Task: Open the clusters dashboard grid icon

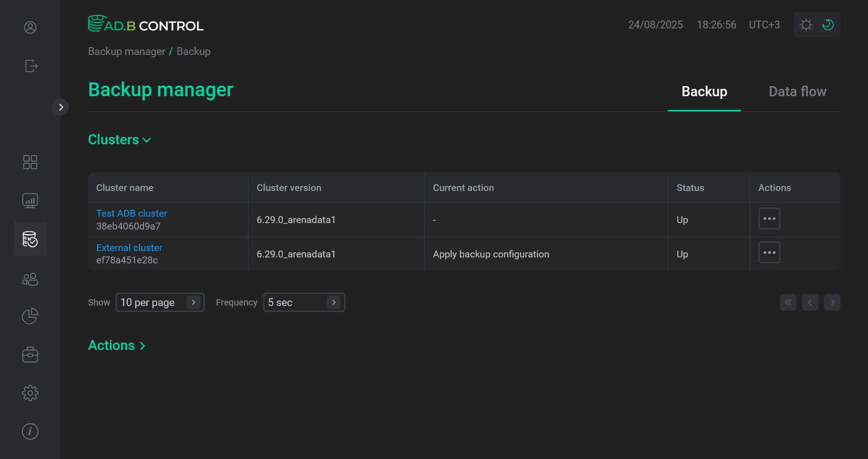Action: coord(30,162)
